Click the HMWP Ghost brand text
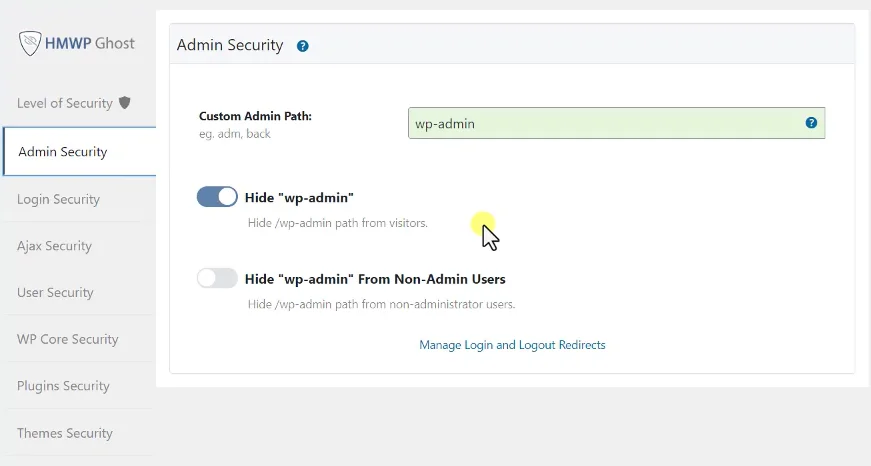 point(89,43)
